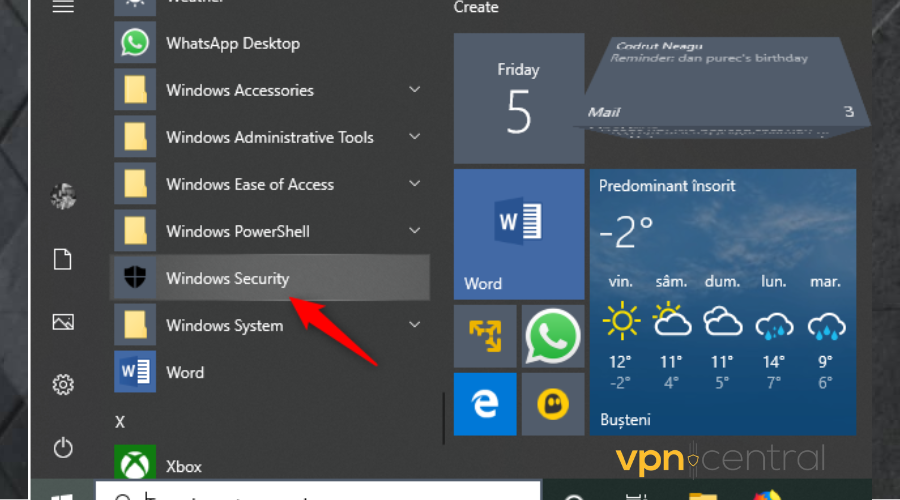
Task: Open the WhatsApp tile
Action: pyautogui.click(x=553, y=336)
